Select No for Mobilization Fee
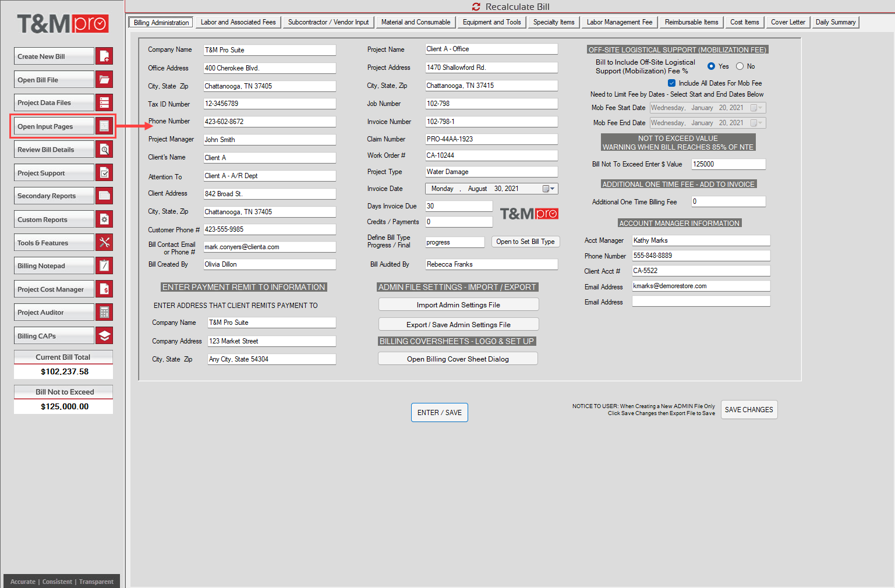The width and height of the screenshot is (895, 588). [740, 66]
